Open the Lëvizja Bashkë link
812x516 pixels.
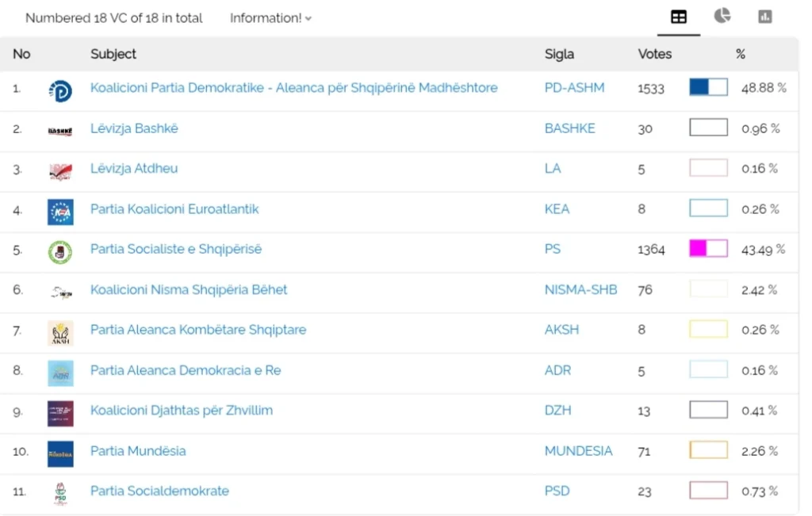pyautogui.click(x=134, y=128)
